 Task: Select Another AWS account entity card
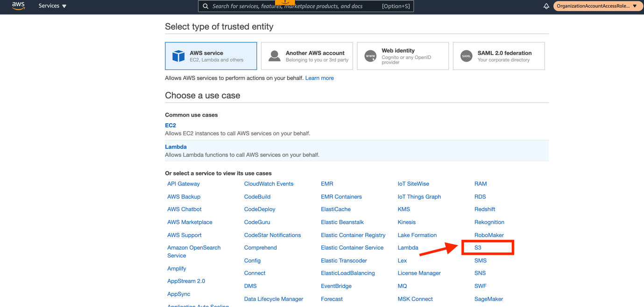tap(307, 56)
